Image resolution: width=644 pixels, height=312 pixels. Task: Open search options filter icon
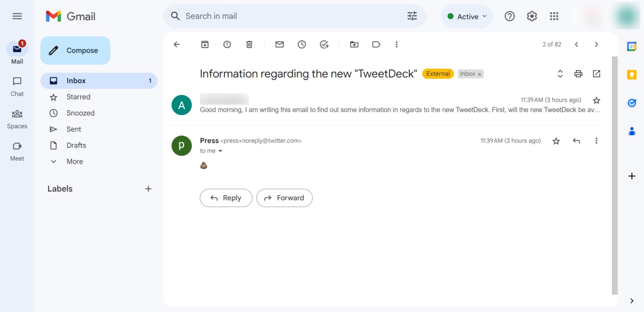click(x=412, y=16)
